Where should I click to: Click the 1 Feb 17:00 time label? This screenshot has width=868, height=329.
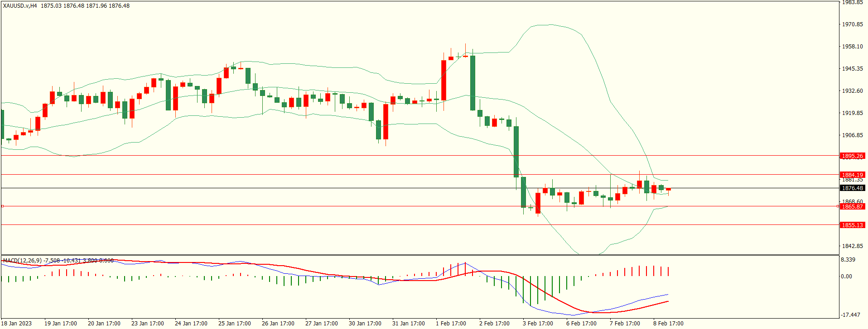point(451,324)
